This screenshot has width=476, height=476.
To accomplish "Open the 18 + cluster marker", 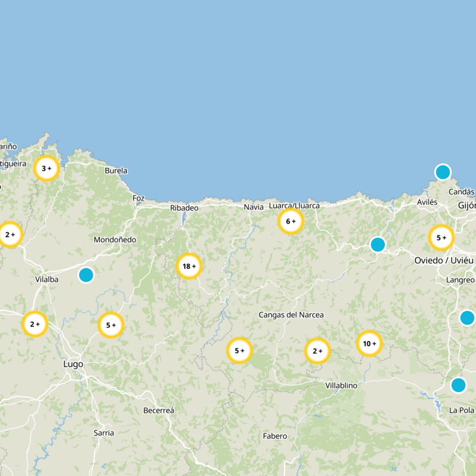I will (x=189, y=266).
